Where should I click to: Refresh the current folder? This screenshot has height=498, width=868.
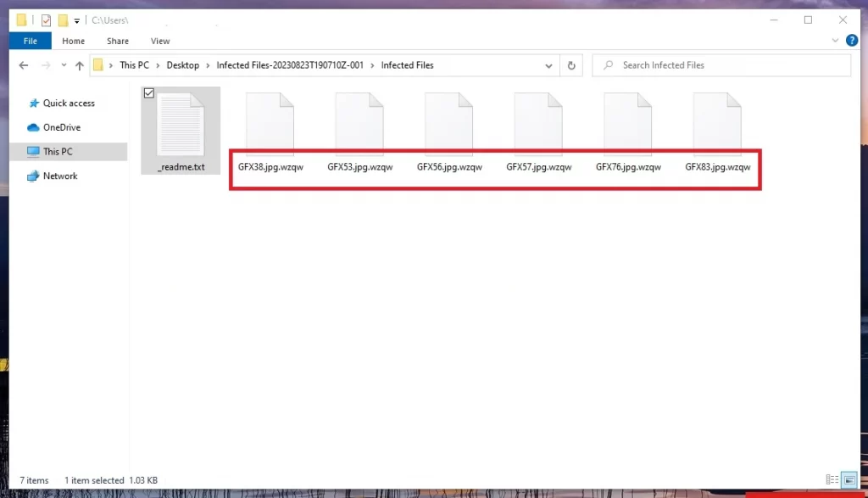click(571, 65)
